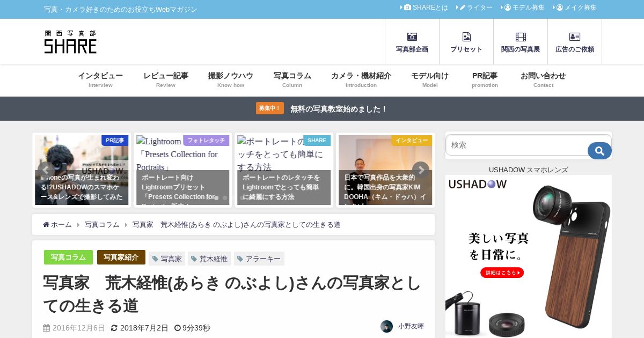This screenshot has width=644, height=338.
Task: Click the refresh icon beside 2018年7月2日
Action: point(114,328)
